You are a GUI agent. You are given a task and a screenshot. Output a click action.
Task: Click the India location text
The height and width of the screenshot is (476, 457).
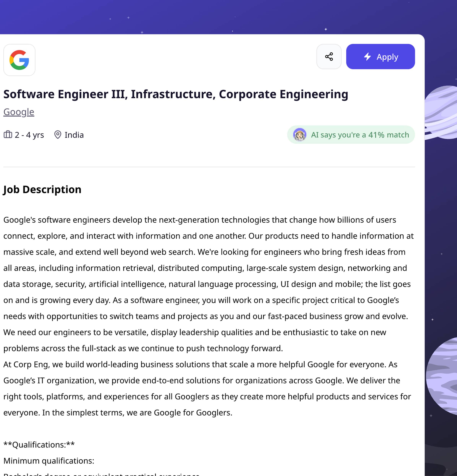[x=74, y=135]
